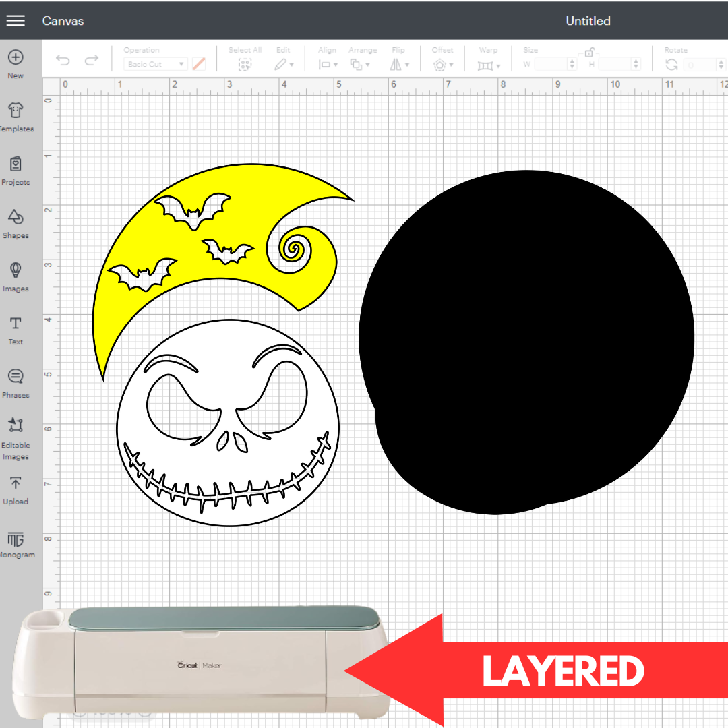Open the Monogram maker
The height and width of the screenshot is (728, 728).
pyautogui.click(x=16, y=545)
